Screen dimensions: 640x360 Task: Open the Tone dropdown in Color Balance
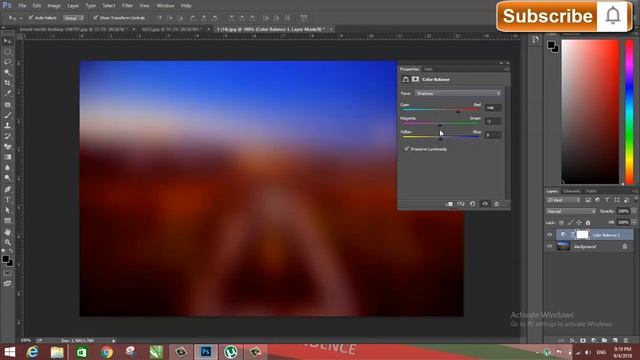click(x=458, y=93)
